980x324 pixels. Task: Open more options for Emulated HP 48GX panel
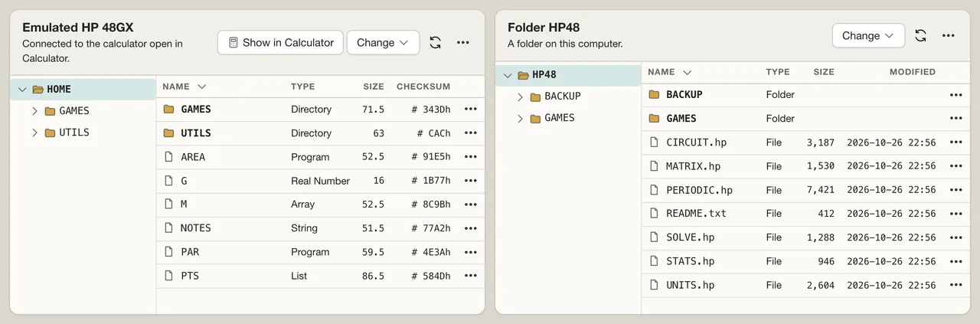point(462,43)
